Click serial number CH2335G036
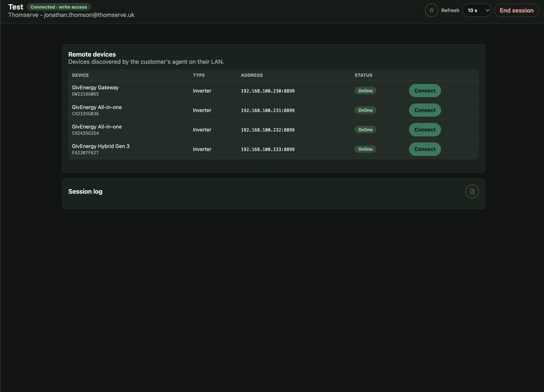The image size is (544, 392). click(x=85, y=114)
